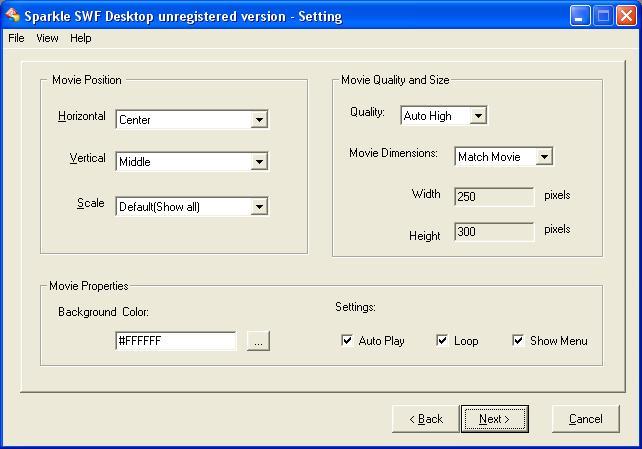Viewport: 642px width, 449px height.
Task: Click the Movie Quality and Size label
Action: (x=395, y=80)
